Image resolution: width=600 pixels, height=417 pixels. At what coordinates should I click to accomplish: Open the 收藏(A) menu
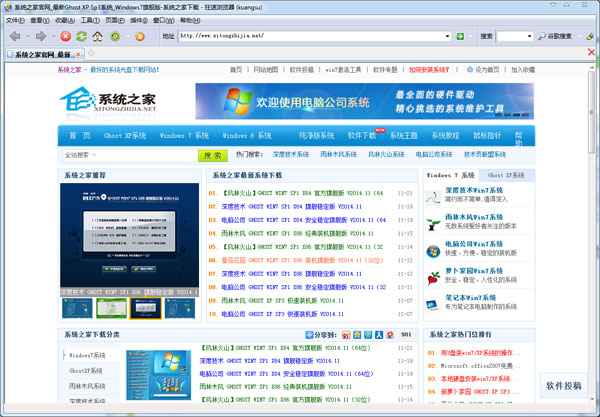point(65,19)
